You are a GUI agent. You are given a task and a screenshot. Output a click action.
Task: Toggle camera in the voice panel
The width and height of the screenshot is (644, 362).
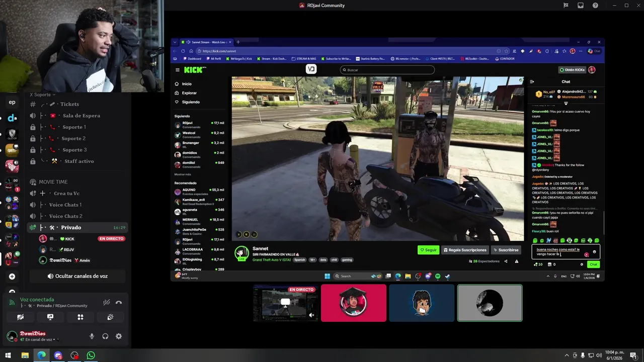[x=20, y=317]
